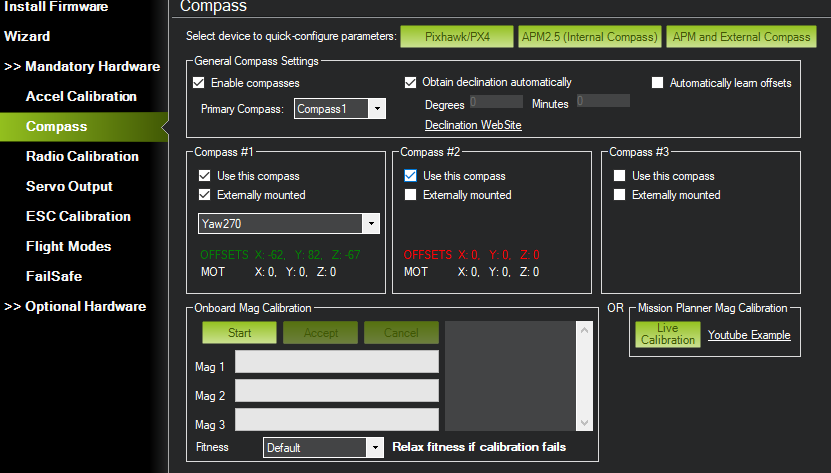Screen dimensions: 831x473
Task: Toggle Enable compasses checkbox
Action: click(199, 83)
